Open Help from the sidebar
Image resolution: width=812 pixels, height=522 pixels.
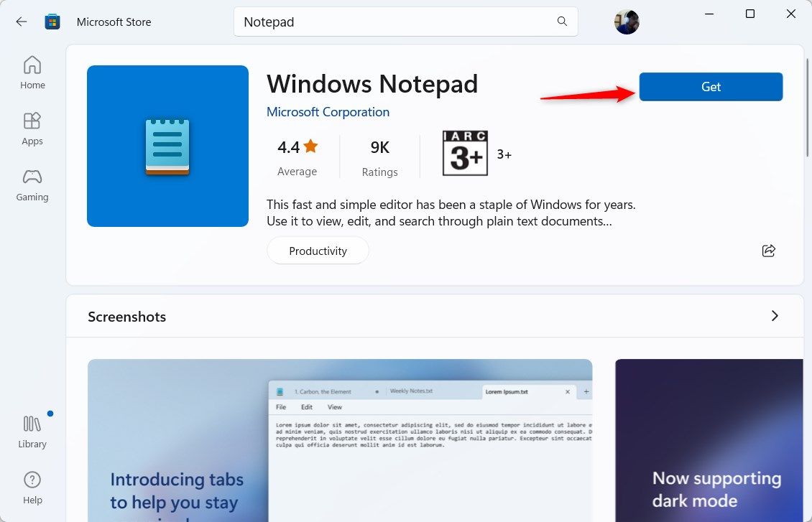click(x=32, y=488)
